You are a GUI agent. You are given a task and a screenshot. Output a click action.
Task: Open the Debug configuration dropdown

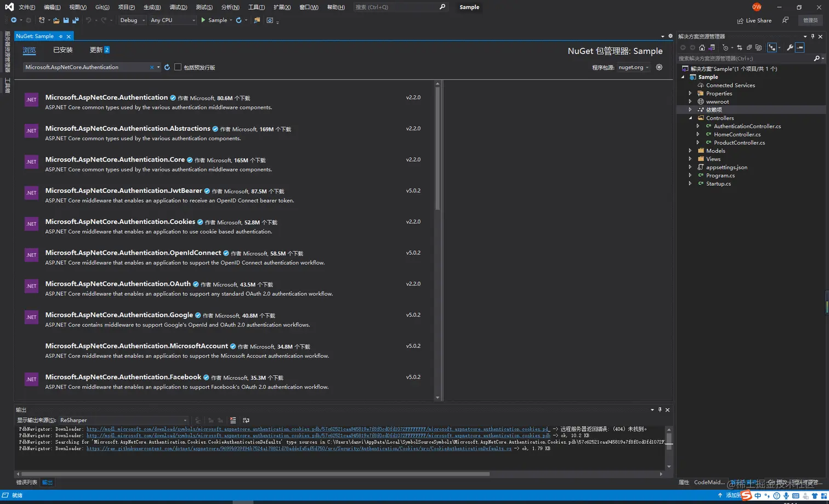(133, 20)
